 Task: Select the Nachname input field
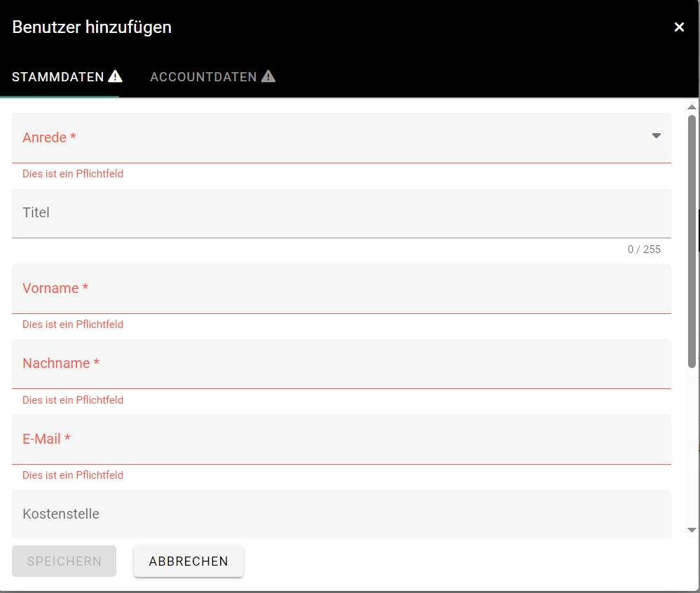coord(341,364)
